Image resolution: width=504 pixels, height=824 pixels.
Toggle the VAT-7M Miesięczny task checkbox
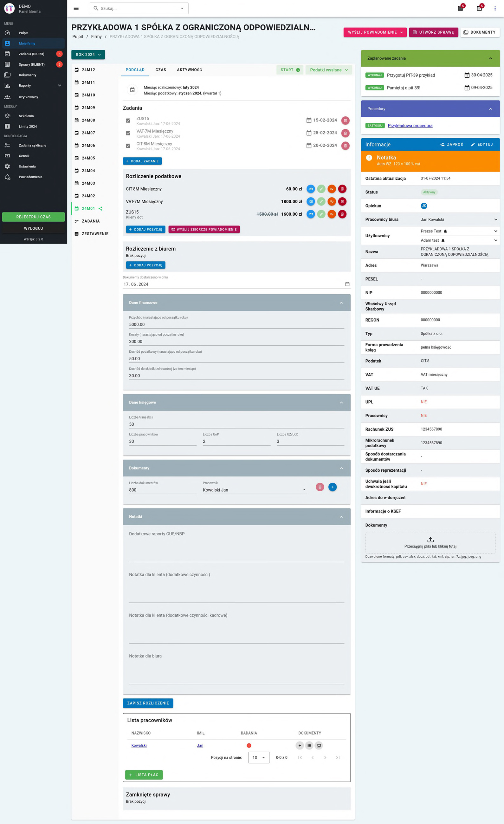[128, 134]
